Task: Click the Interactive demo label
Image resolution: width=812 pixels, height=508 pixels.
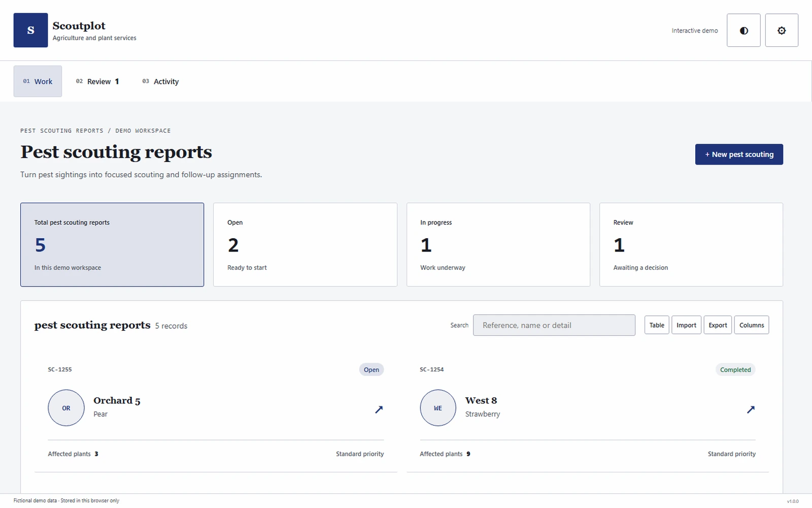Action: (x=695, y=30)
